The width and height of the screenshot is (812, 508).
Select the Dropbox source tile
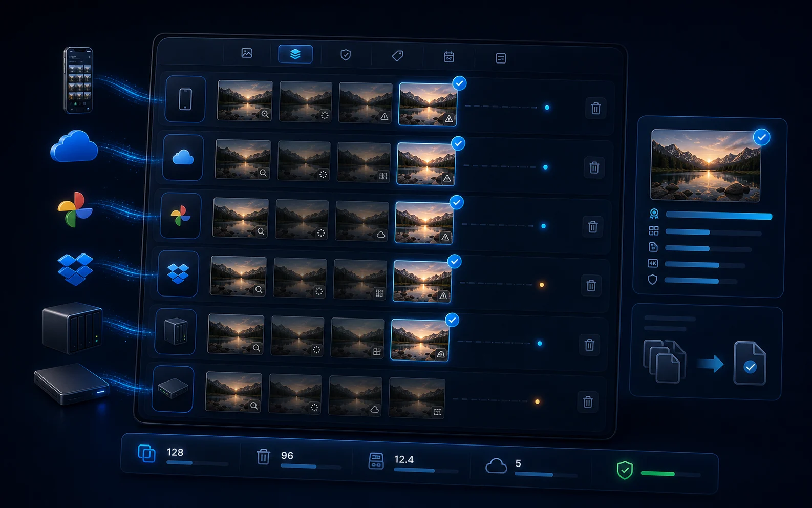178,273
